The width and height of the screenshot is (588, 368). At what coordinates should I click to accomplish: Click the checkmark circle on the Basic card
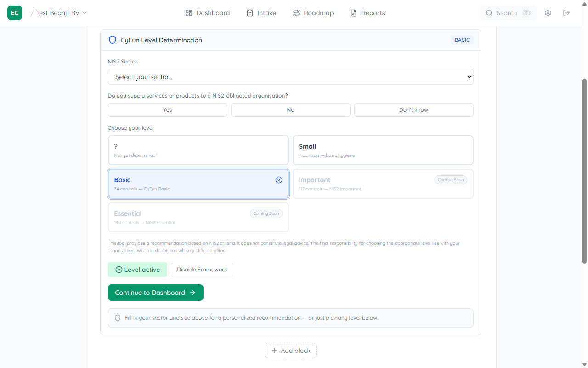point(279,180)
